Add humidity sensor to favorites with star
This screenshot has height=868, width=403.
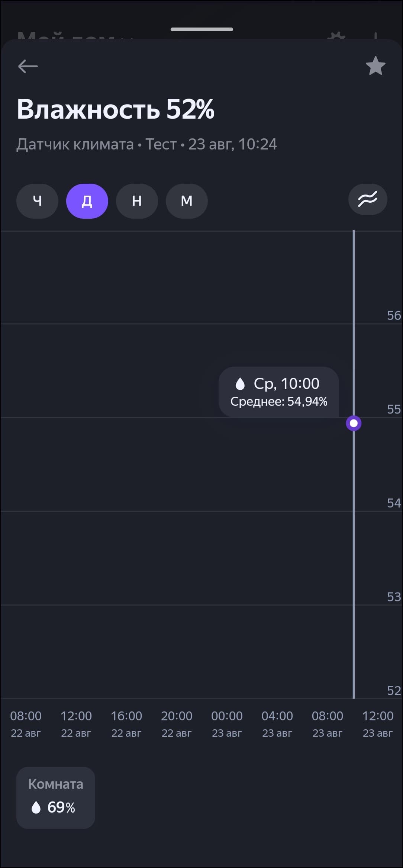coord(375,66)
